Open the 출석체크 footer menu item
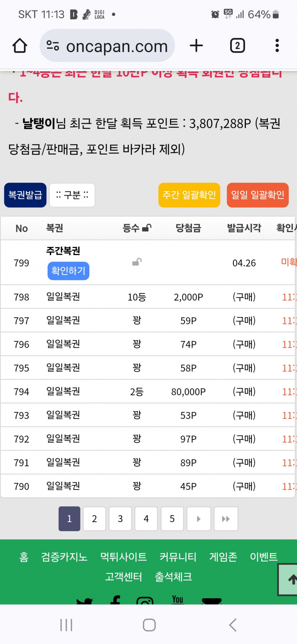Viewport: 297px width, 644px height. pyautogui.click(x=173, y=577)
